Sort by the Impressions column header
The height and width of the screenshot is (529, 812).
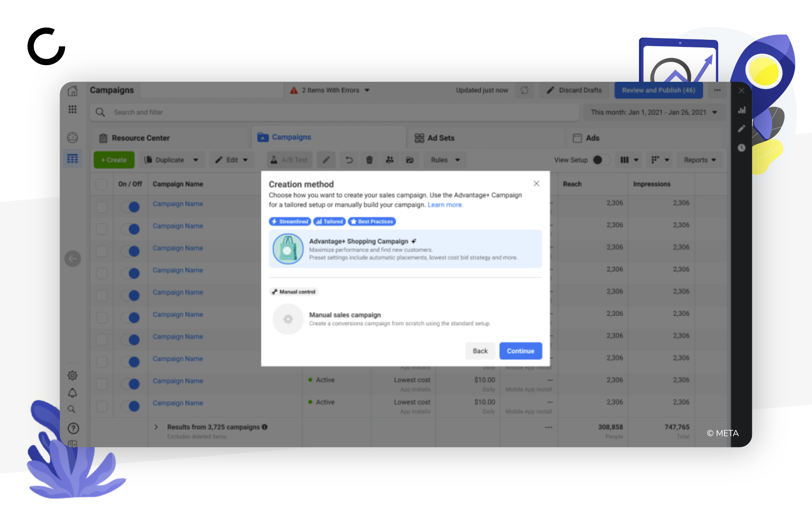(652, 184)
